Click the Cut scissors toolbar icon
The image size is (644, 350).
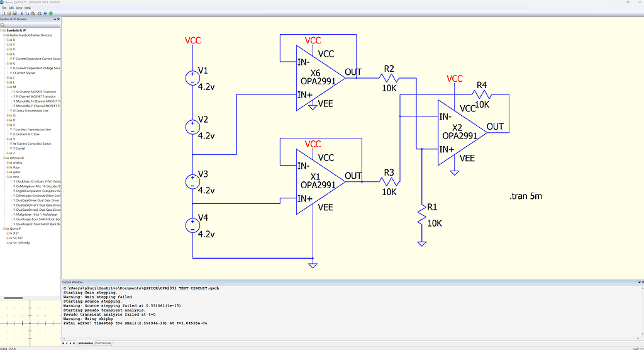coord(22,13)
